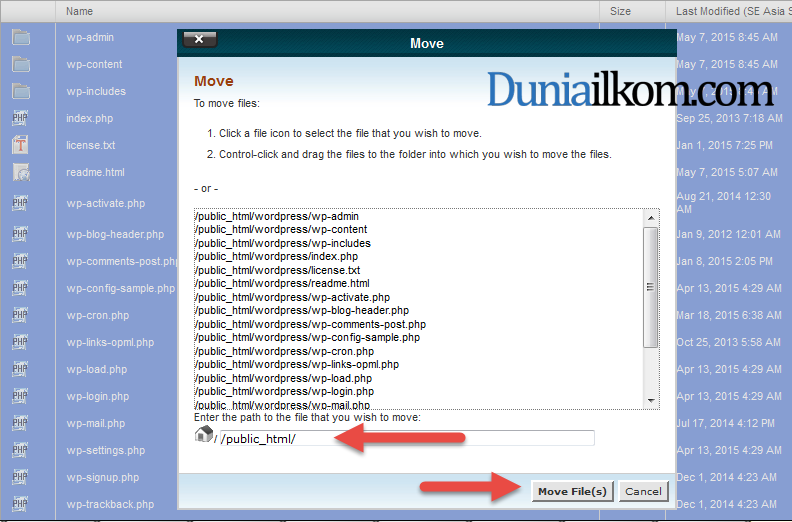This screenshot has height=522, width=792.
Task: Select the wp-cron.php file icon
Action: point(20,315)
